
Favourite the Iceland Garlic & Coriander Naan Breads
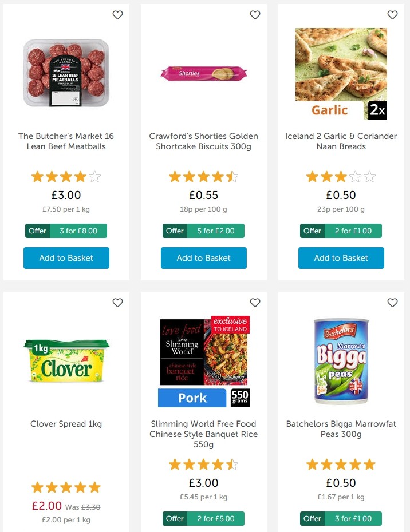(x=392, y=15)
